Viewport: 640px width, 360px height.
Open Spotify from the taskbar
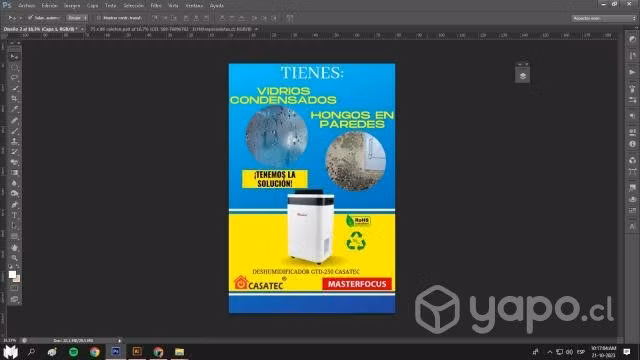(73, 352)
